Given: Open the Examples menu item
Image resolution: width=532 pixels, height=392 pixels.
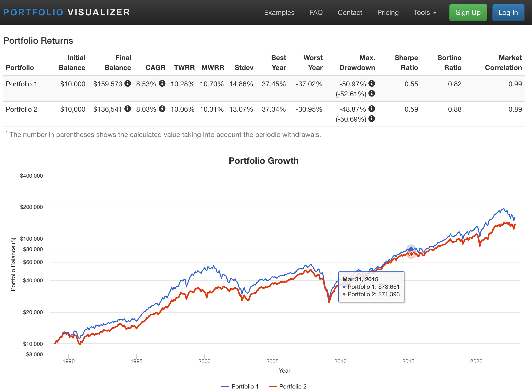Looking at the screenshot, I should [279, 13].
